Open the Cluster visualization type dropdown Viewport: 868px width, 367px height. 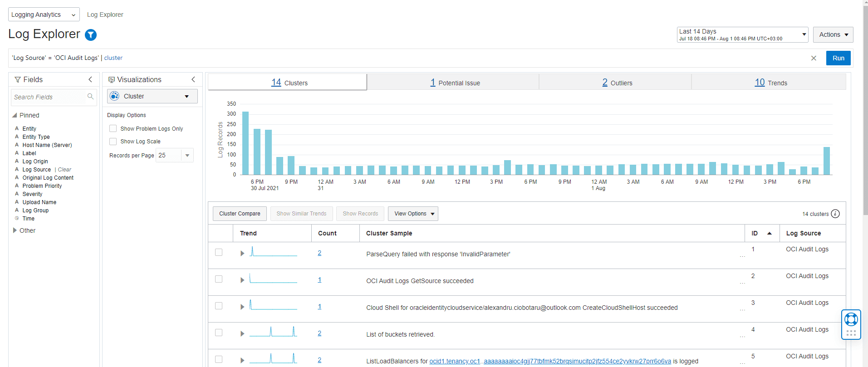coord(152,96)
